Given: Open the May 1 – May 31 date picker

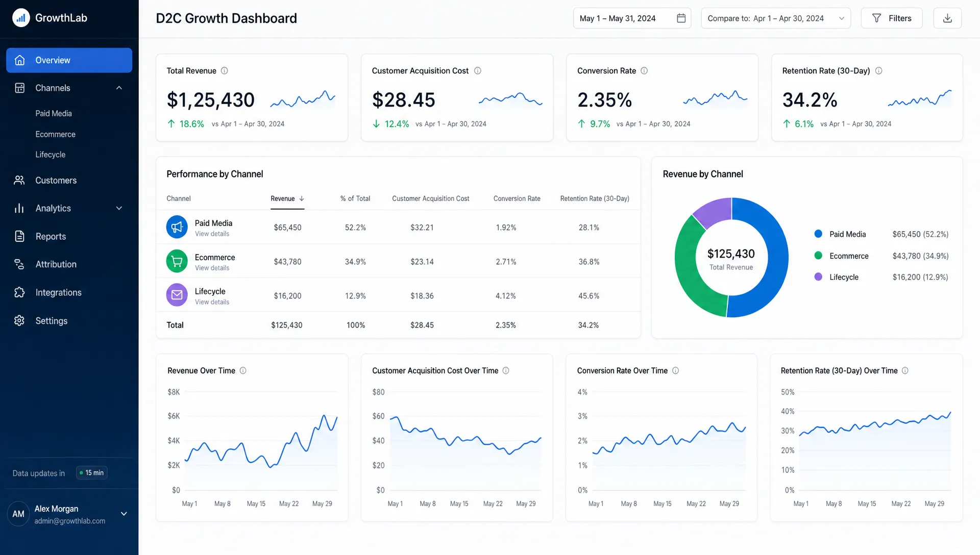Looking at the screenshot, I should pyautogui.click(x=632, y=18).
